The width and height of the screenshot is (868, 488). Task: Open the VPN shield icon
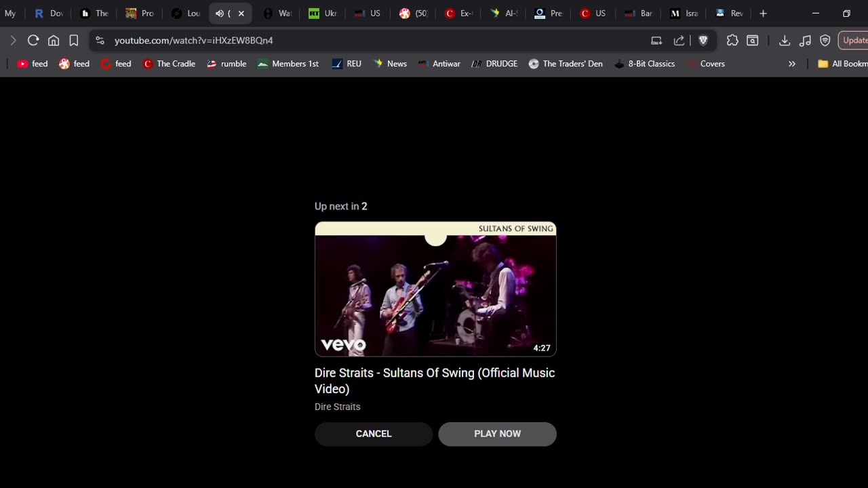click(825, 41)
